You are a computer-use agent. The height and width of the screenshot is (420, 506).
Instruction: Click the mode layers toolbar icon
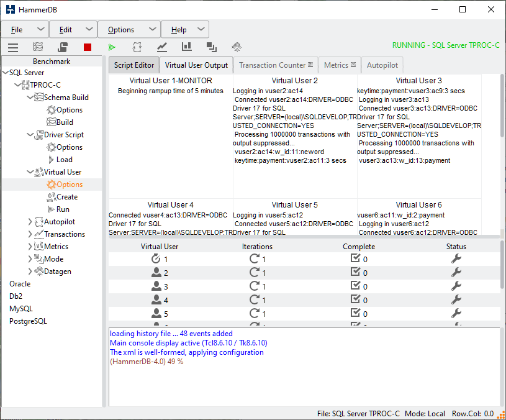coord(212,47)
